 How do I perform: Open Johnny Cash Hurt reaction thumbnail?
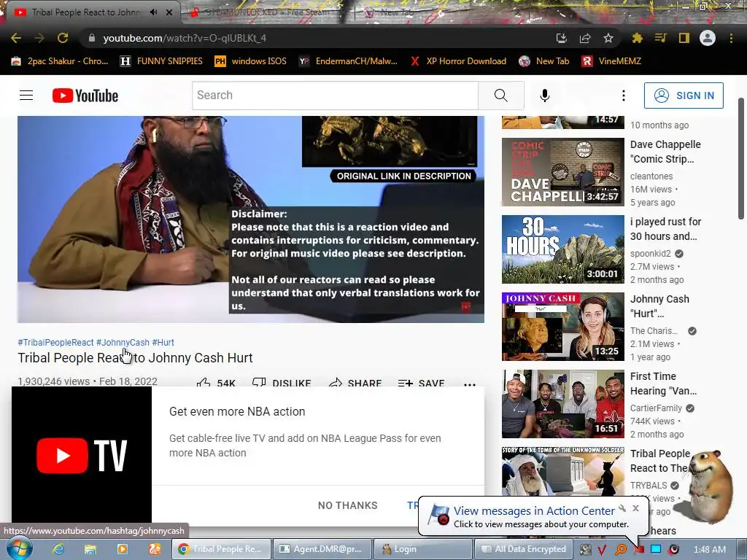(563, 327)
